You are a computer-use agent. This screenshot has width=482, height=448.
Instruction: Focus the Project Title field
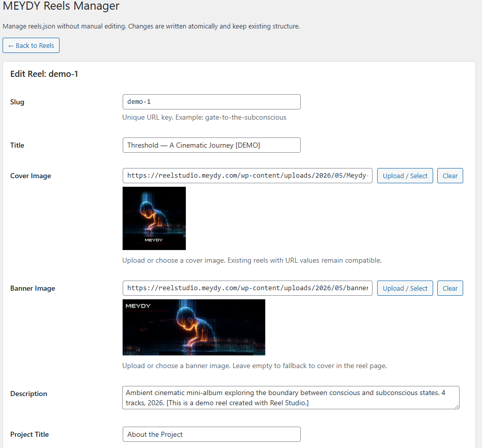tap(212, 434)
